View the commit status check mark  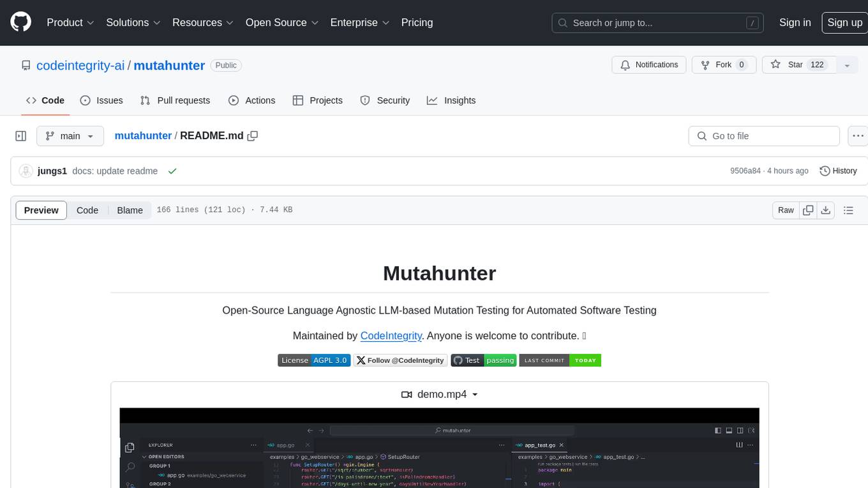coord(172,171)
